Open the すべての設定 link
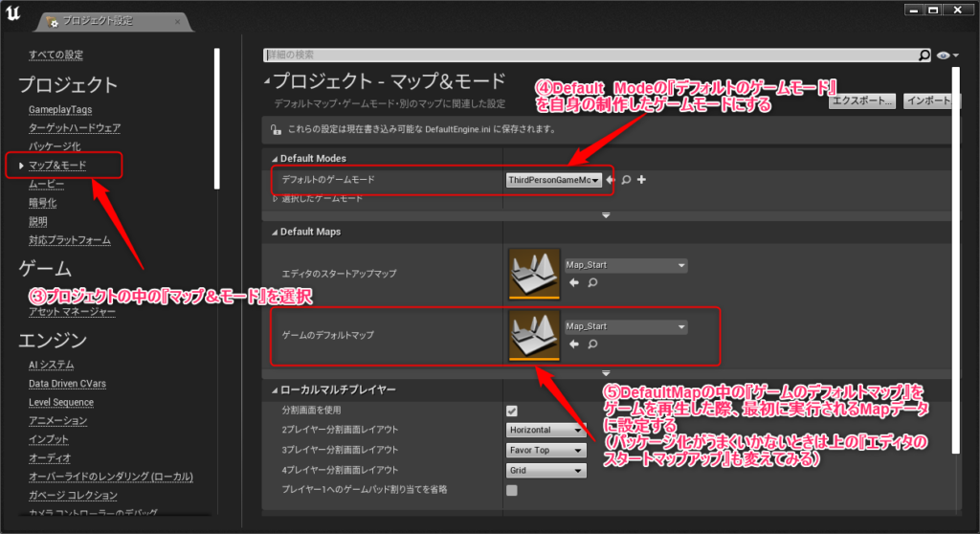The image size is (980, 534). click(56, 55)
